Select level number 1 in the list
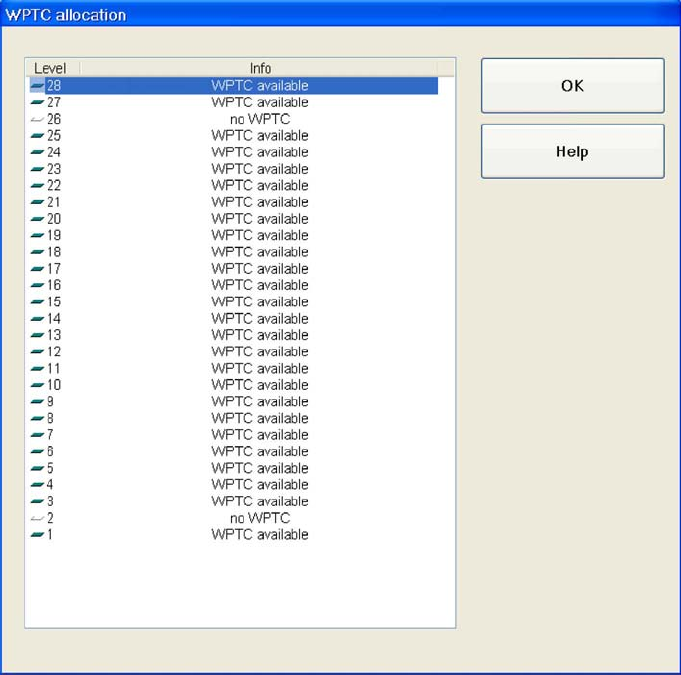Viewport: 681px width, 675px height. 50,534
